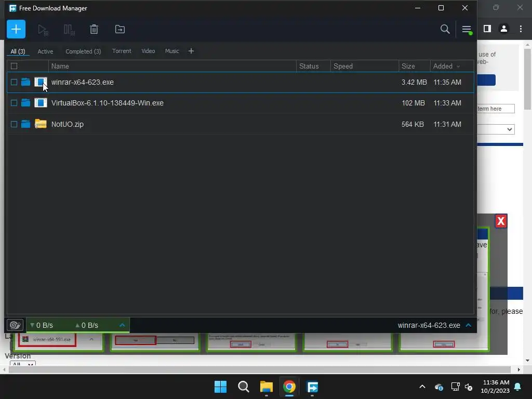Click winrar-x64-623.exe row name
The image size is (532, 399).
[83, 82]
